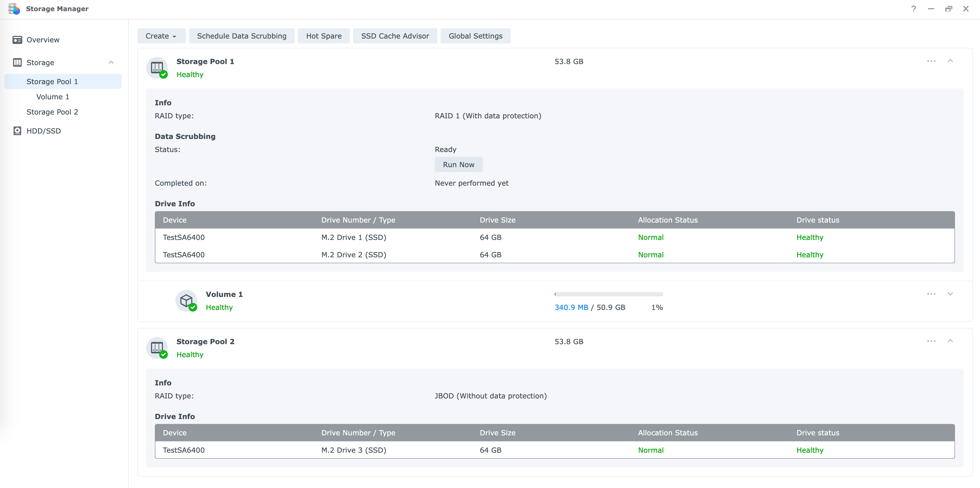Collapse the Storage sidebar section
The width and height of the screenshot is (980, 488).
point(111,62)
